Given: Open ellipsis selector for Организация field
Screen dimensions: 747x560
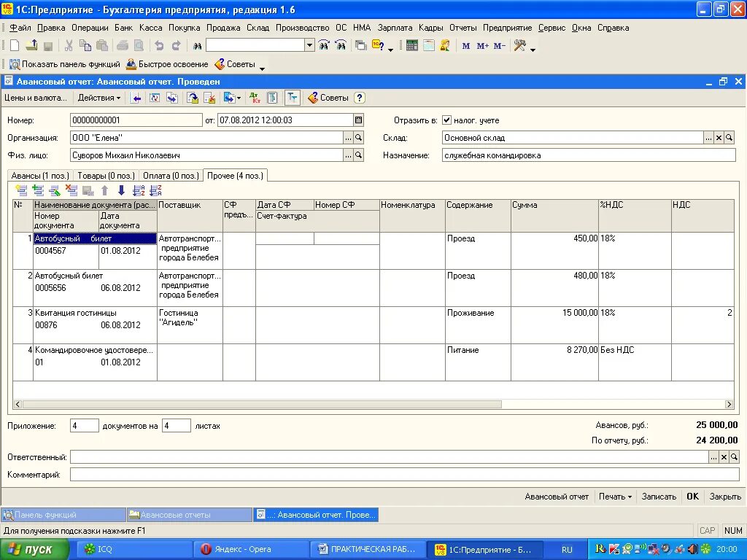Looking at the screenshot, I should tap(348, 138).
